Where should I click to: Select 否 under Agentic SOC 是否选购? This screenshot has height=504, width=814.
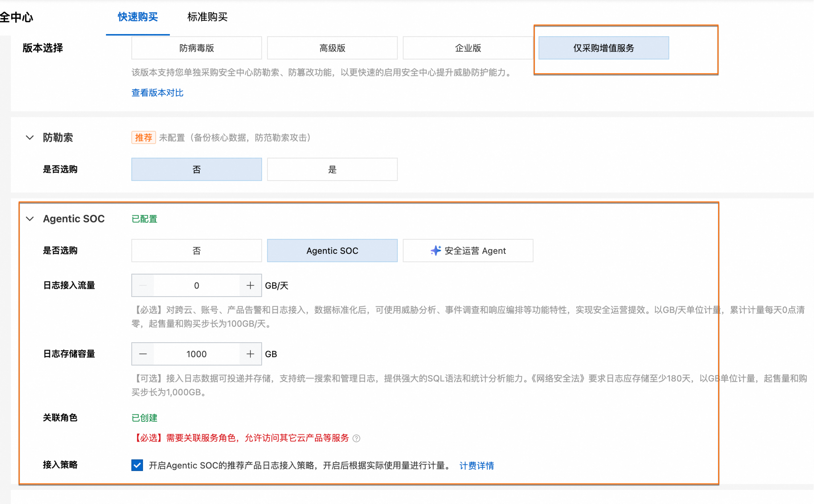pos(197,251)
